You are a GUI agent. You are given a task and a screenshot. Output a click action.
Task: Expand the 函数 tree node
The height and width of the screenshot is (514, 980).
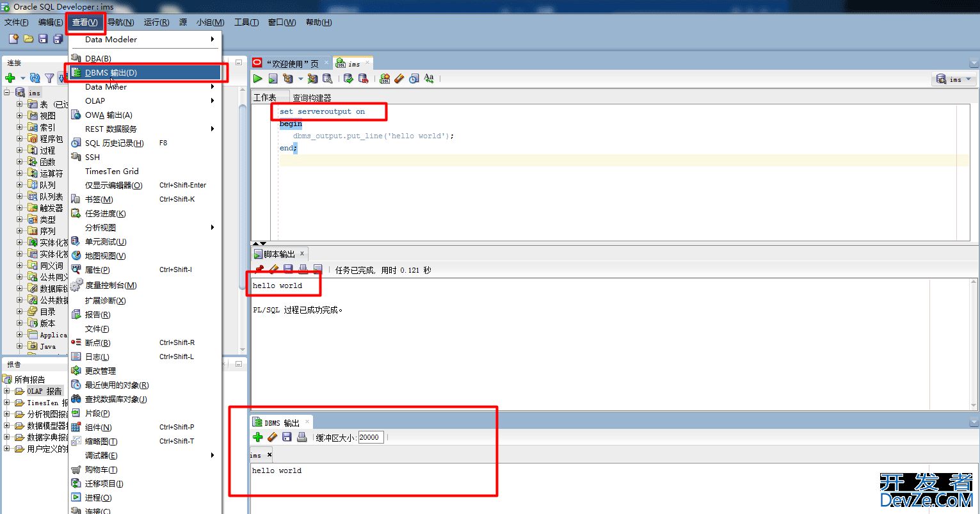pyautogui.click(x=19, y=162)
